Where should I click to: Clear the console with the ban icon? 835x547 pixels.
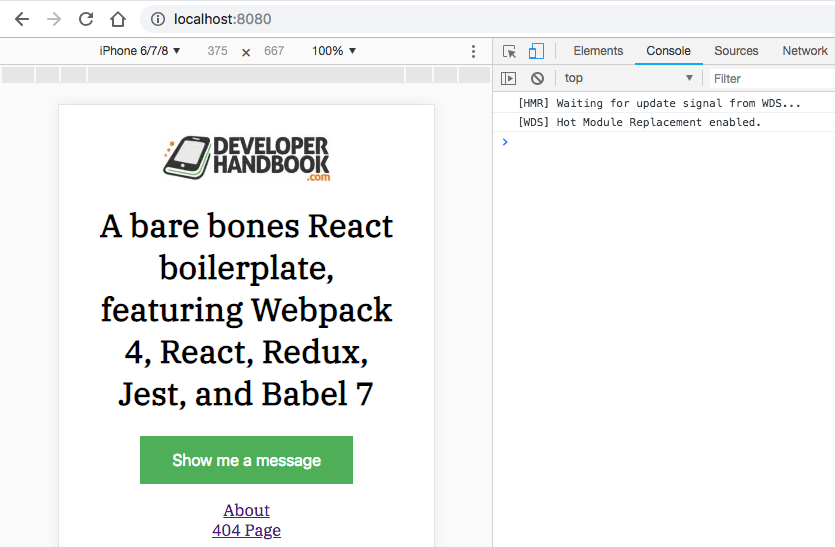point(537,78)
